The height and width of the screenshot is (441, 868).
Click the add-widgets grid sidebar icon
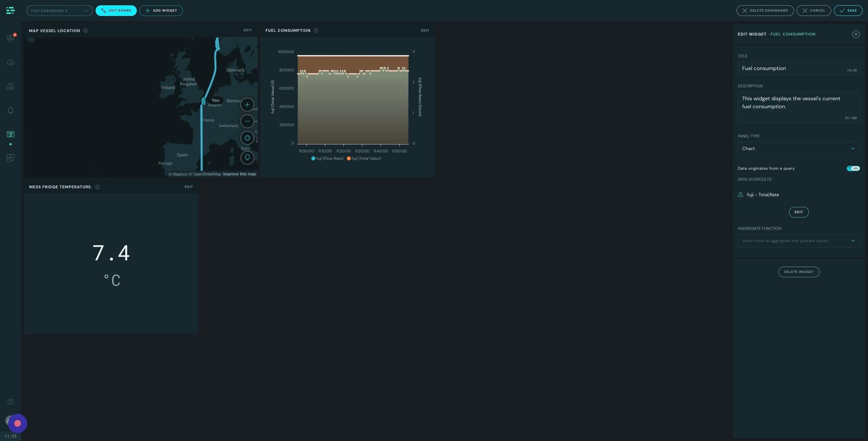pos(10,158)
